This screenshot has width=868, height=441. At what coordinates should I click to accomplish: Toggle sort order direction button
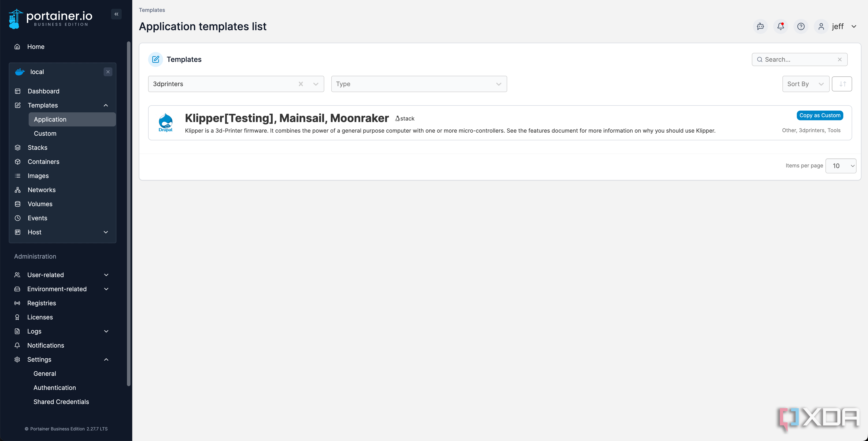842,84
